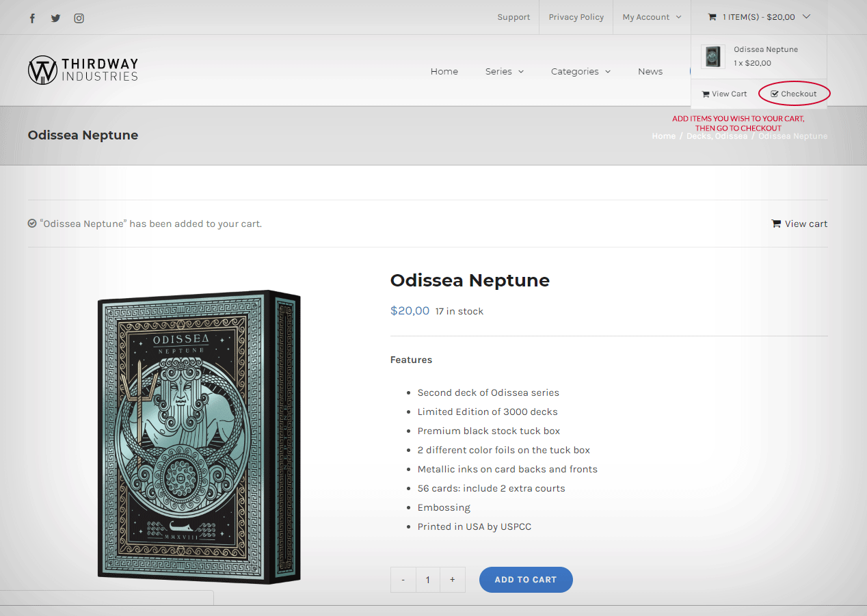Click the Home breadcrumb link
The width and height of the screenshot is (867, 616).
click(663, 136)
